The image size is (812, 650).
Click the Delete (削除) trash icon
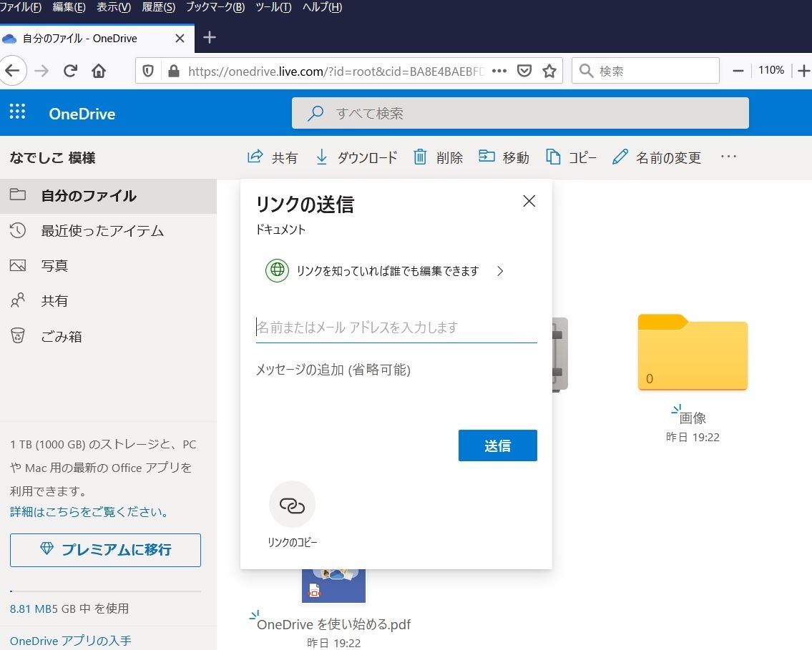421,157
